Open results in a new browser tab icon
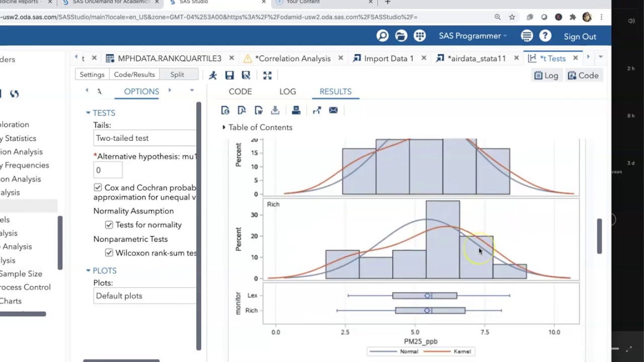This screenshot has width=644, height=362. [316, 110]
